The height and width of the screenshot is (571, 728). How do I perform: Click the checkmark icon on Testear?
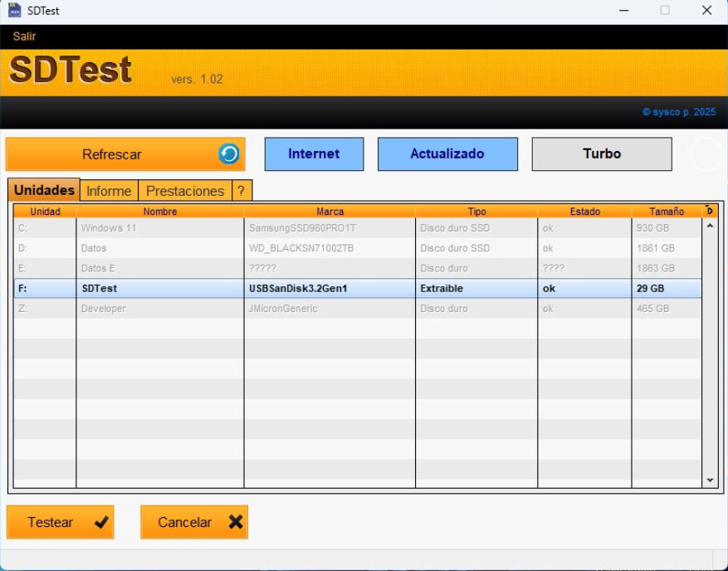point(101,522)
